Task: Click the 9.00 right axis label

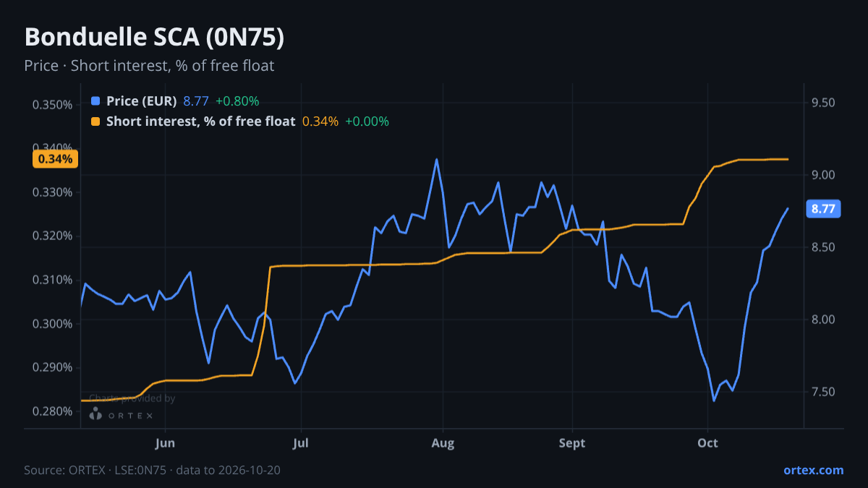Action: [824, 175]
